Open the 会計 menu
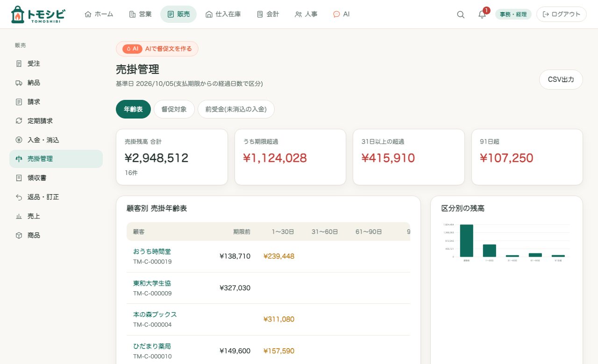Image resolution: width=598 pixels, height=364 pixels. [268, 14]
